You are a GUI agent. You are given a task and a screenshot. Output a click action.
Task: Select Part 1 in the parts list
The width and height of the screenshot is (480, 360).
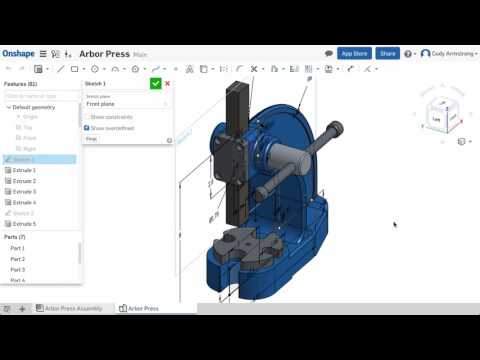click(x=17, y=248)
